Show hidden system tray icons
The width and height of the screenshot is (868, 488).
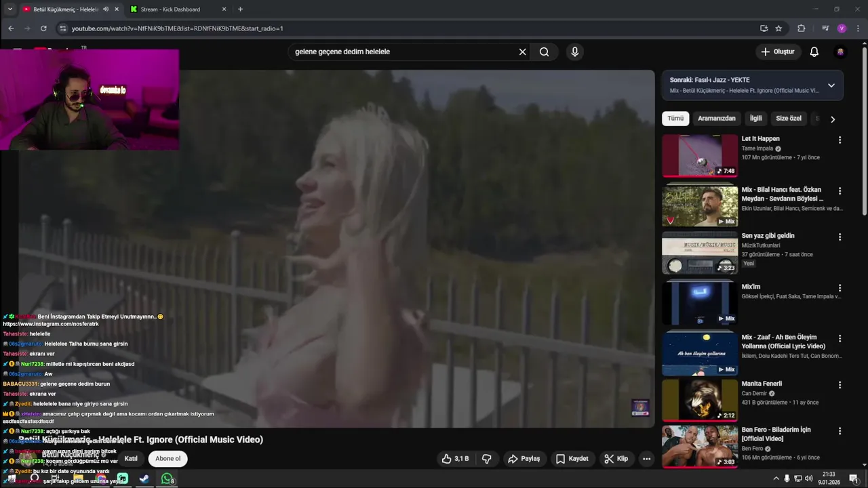point(776,479)
